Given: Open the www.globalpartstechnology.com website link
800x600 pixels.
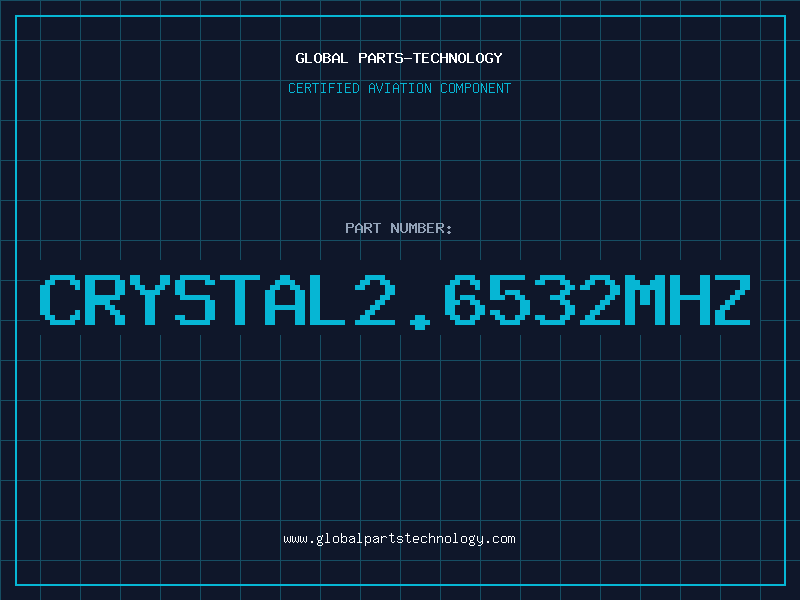Looking at the screenshot, I should [x=399, y=539].
